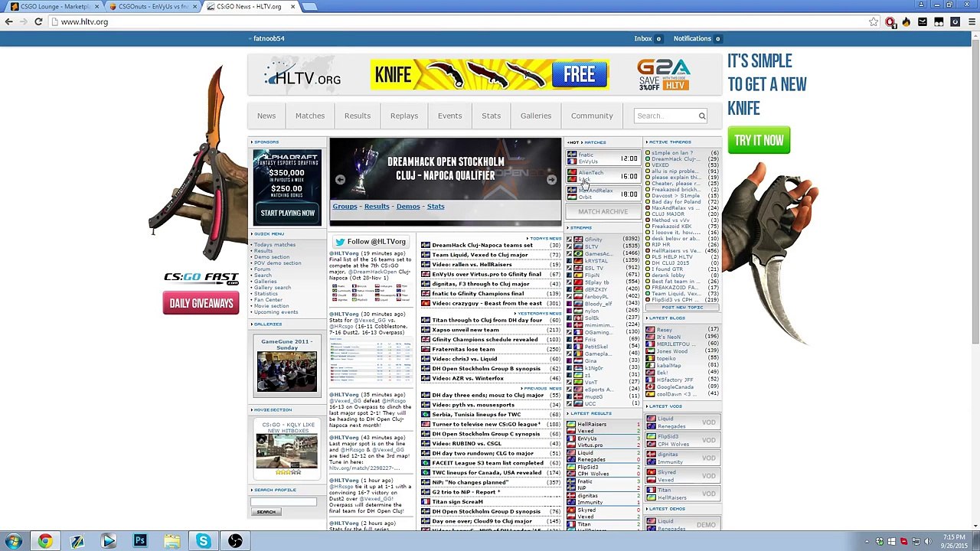Open the Replays menu
Image resolution: width=980 pixels, height=551 pixels.
tap(404, 116)
